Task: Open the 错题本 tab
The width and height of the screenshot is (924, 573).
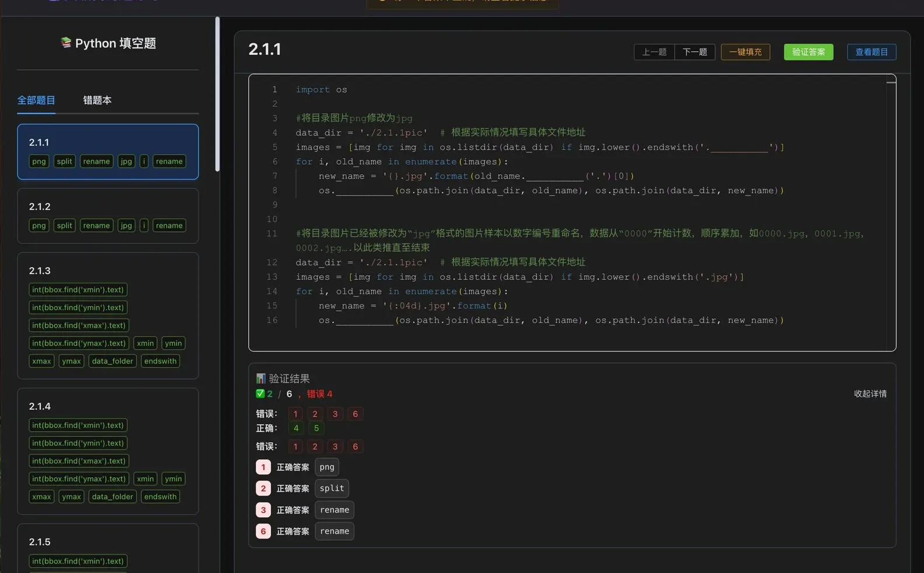Action: click(97, 100)
